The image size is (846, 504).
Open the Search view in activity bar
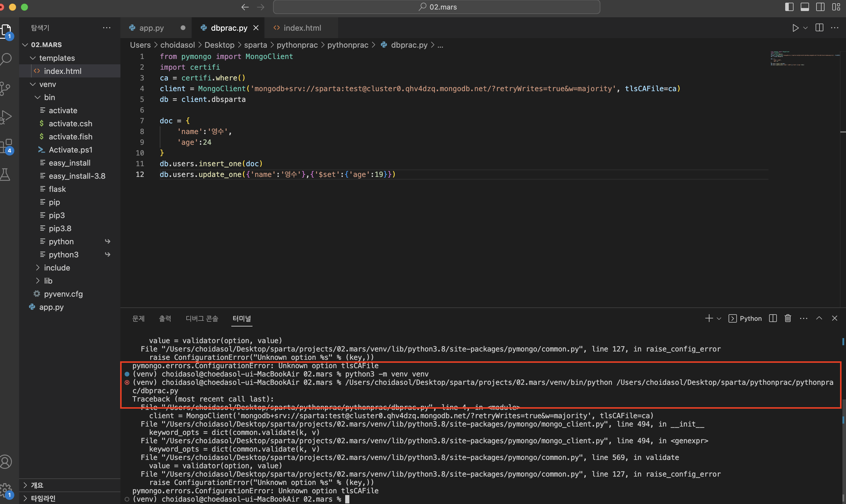(x=6, y=59)
